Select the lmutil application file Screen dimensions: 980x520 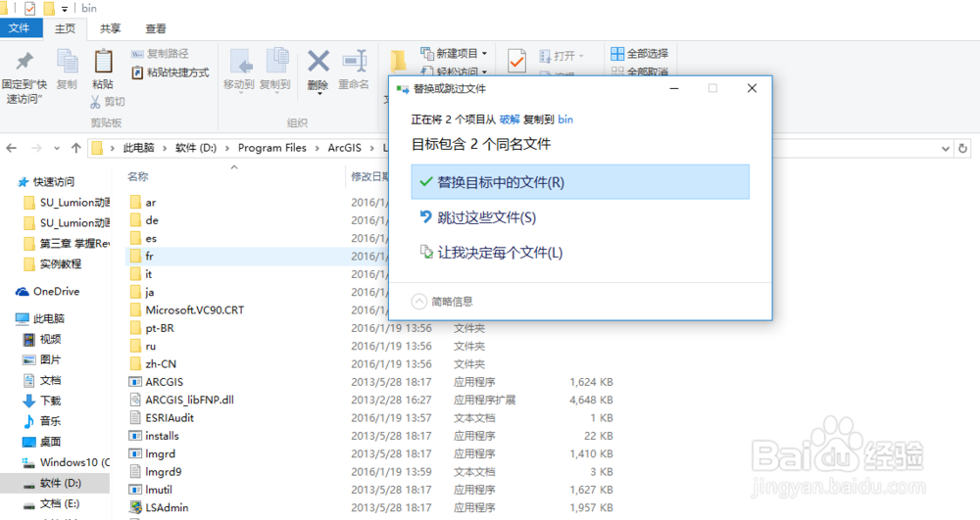pos(151,490)
